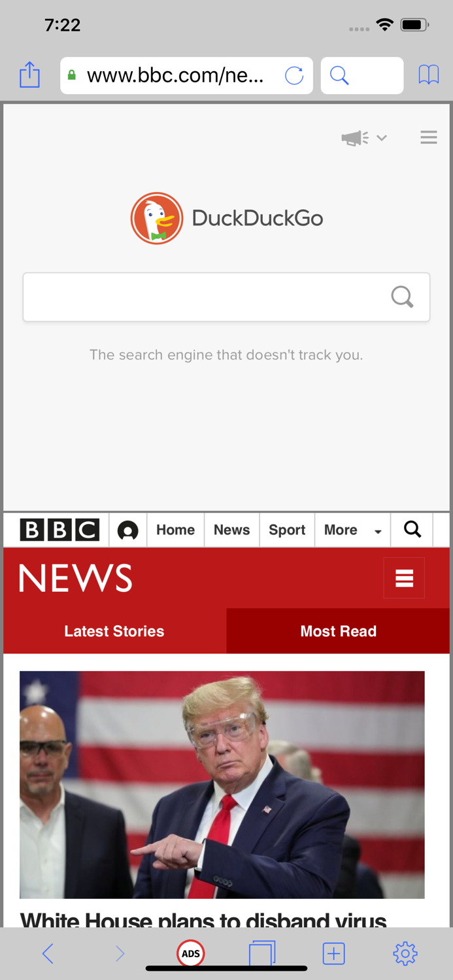Screen dimensions: 453x980
Task: Open browser settings gear icon
Action: [405, 954]
